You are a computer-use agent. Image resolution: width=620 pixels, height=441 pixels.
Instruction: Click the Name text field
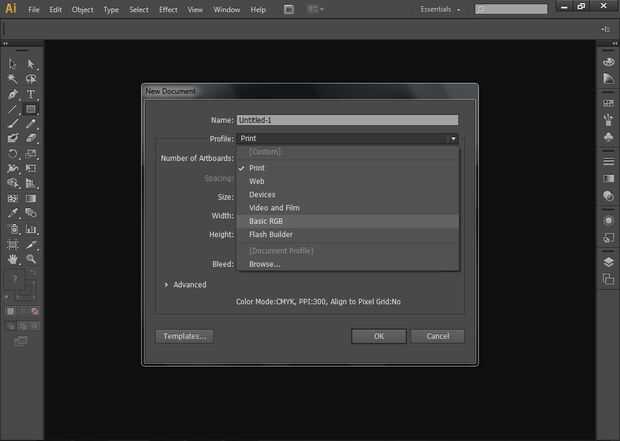348,120
